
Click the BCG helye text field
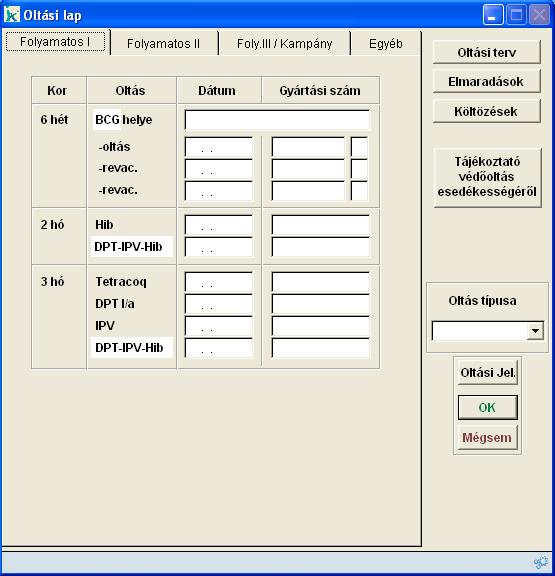point(277,120)
